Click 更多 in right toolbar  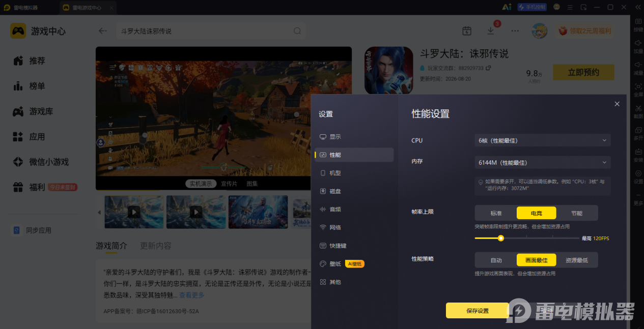point(638,198)
